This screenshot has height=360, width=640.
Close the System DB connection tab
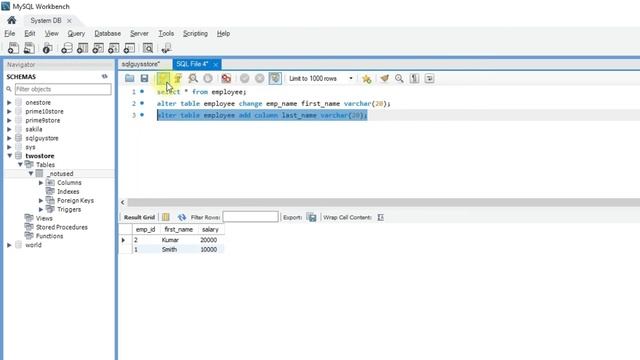point(69,20)
